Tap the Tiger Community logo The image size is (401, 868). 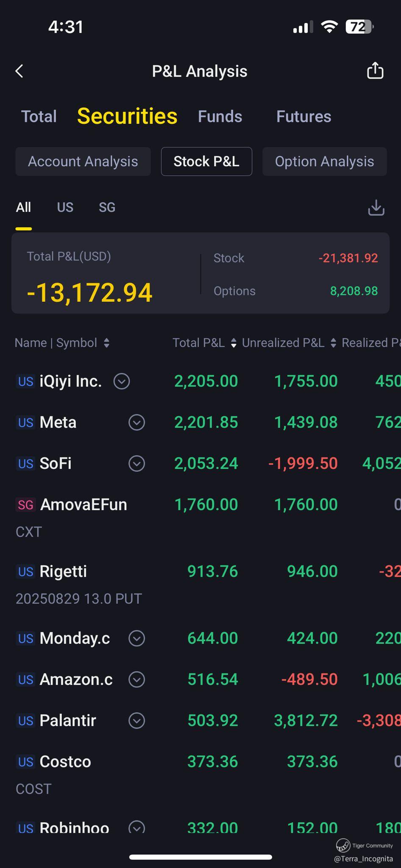[343, 845]
